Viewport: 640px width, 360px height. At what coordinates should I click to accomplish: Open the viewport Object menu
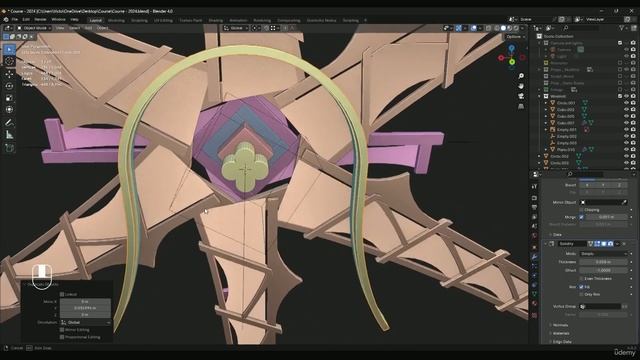[x=102, y=28]
